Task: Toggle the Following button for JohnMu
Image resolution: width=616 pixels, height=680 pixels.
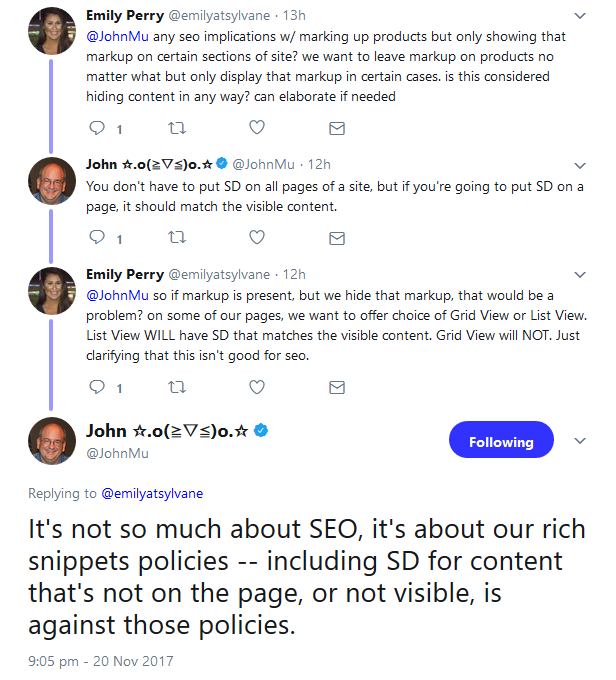Action: coord(501,442)
